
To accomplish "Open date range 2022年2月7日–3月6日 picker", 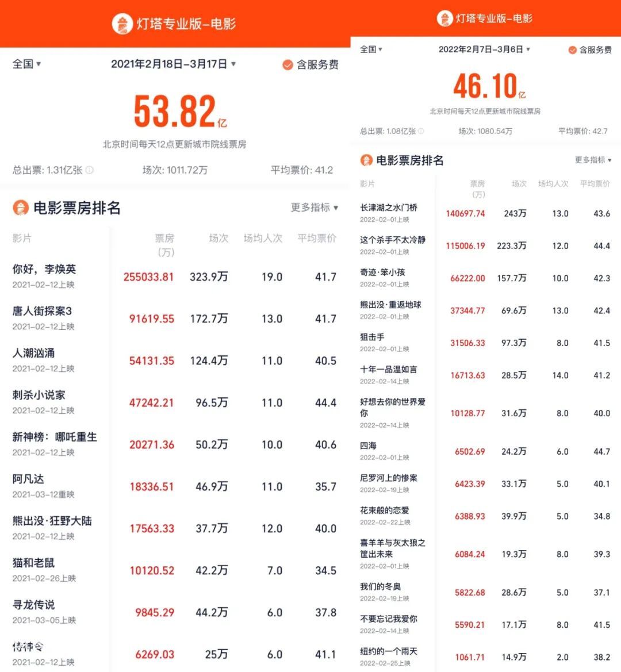I will pos(484,49).
